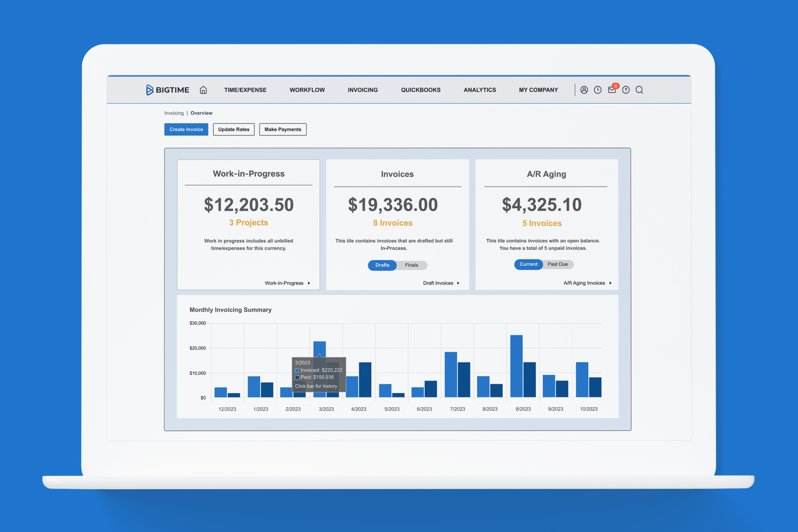Open search with magnifier icon
This screenshot has height=532, width=798.
coord(640,90)
